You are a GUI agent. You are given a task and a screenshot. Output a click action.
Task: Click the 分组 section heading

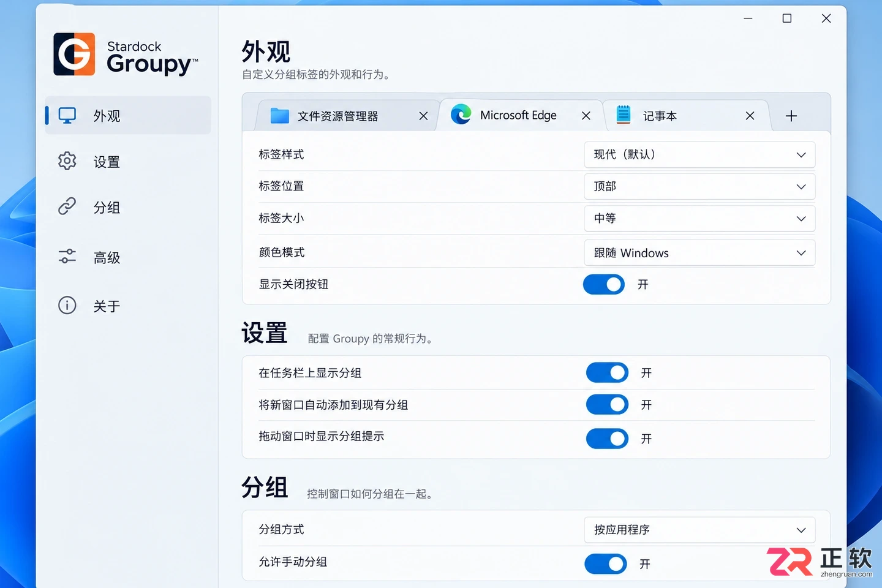coord(265,488)
